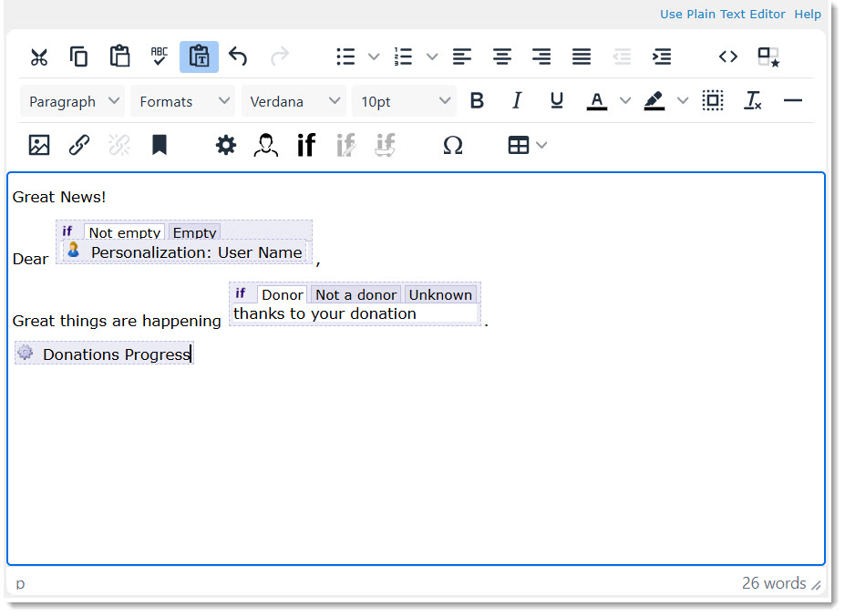845x616 pixels.
Task: Insert an image using the image icon
Action: [39, 145]
